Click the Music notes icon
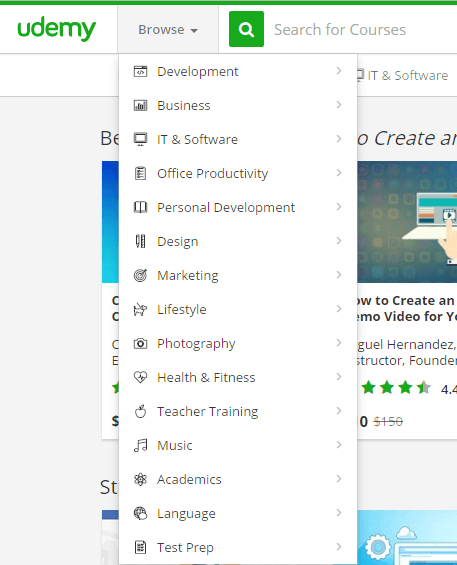Image resolution: width=457 pixels, height=565 pixels. [141, 445]
